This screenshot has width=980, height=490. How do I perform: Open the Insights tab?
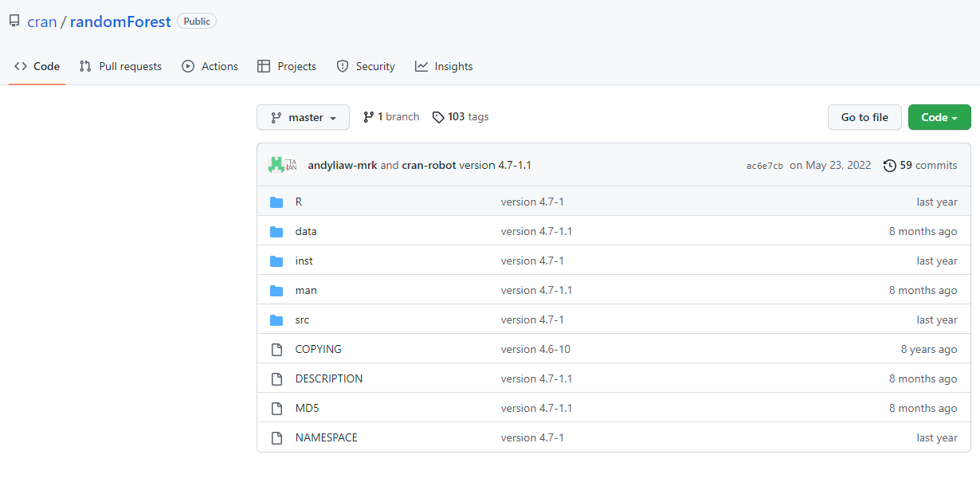444,67
